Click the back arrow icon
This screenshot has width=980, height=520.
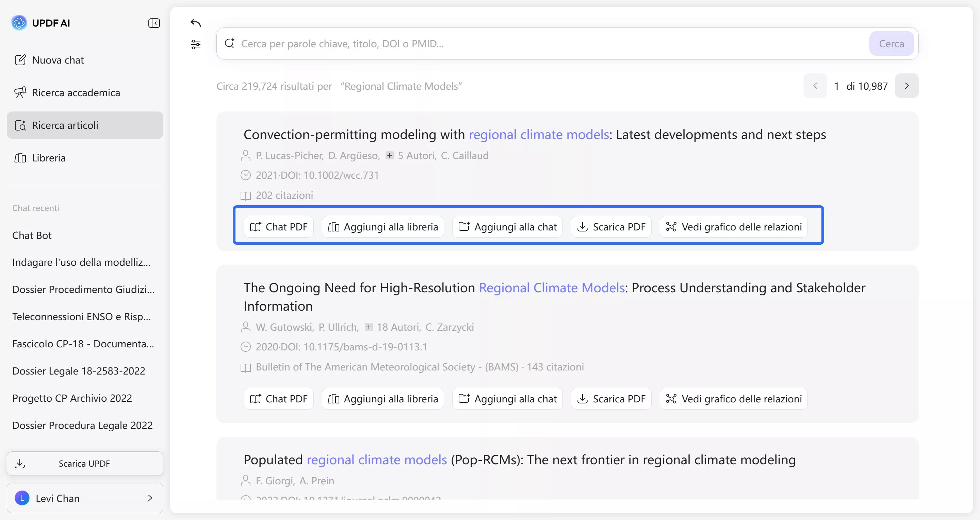click(196, 23)
